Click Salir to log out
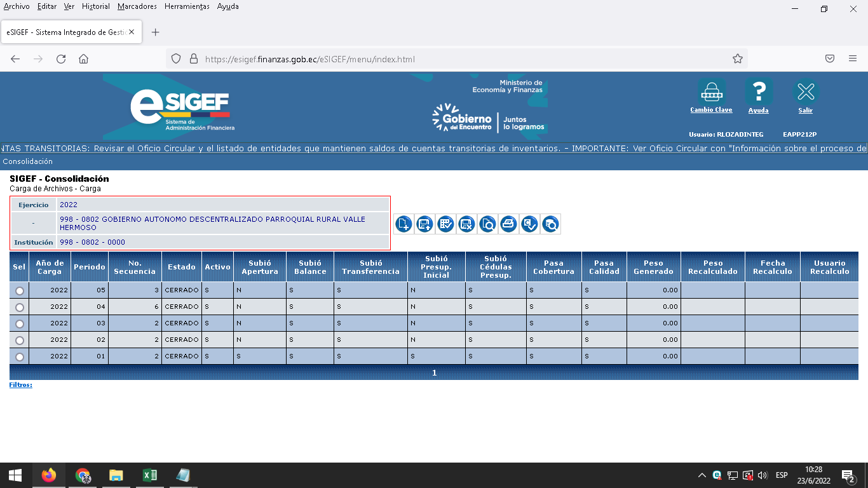 [x=805, y=110]
